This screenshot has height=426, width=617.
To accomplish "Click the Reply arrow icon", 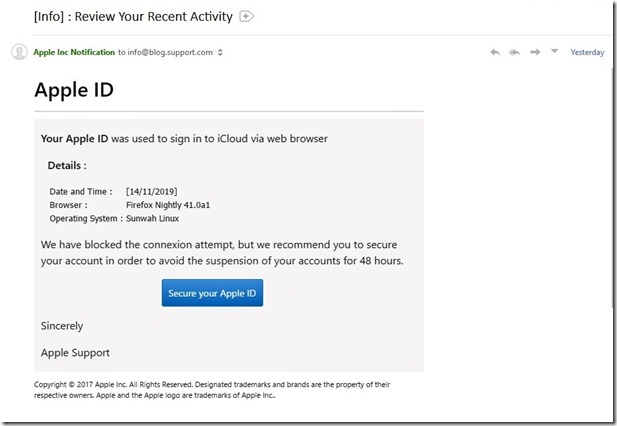I will point(495,52).
